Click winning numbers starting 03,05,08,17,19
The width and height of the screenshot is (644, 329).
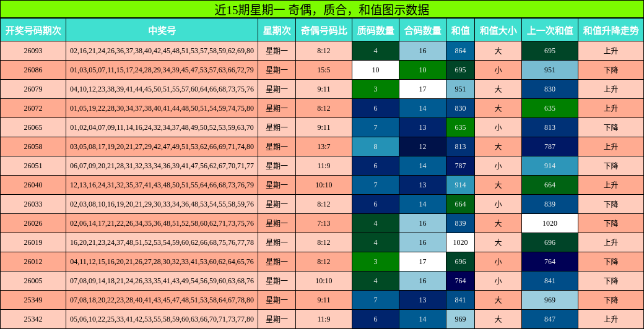click(x=162, y=147)
